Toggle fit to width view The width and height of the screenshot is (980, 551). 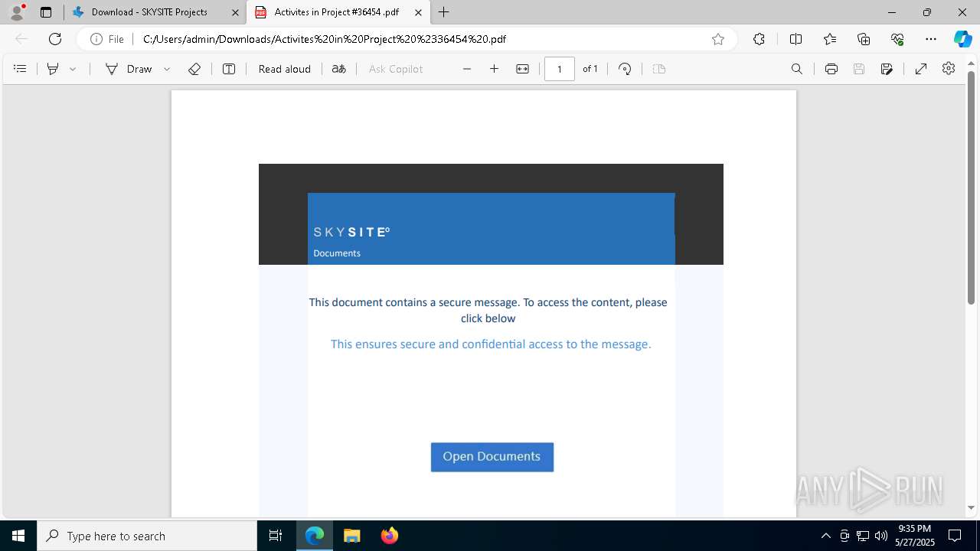pyautogui.click(x=523, y=69)
